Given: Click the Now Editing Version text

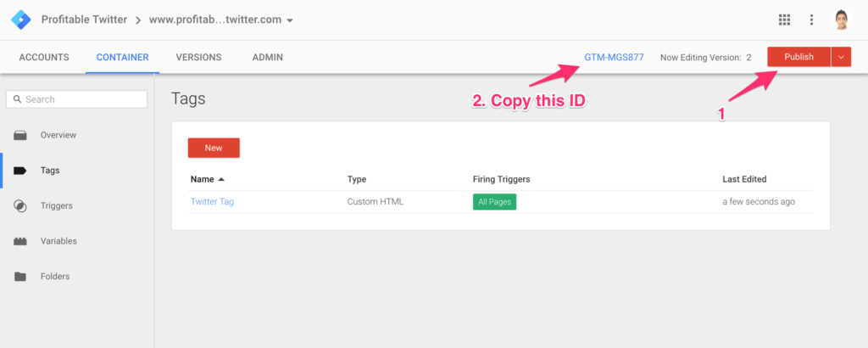Looking at the screenshot, I should point(706,57).
